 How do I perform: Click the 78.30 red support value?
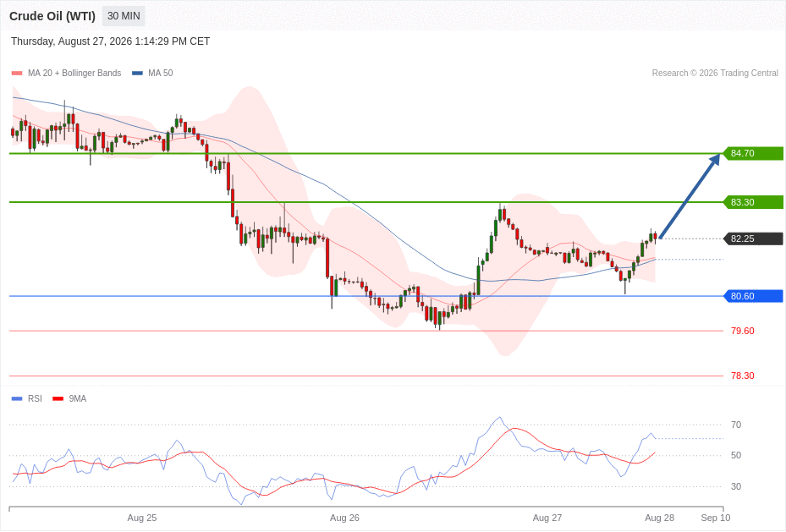coord(742,376)
